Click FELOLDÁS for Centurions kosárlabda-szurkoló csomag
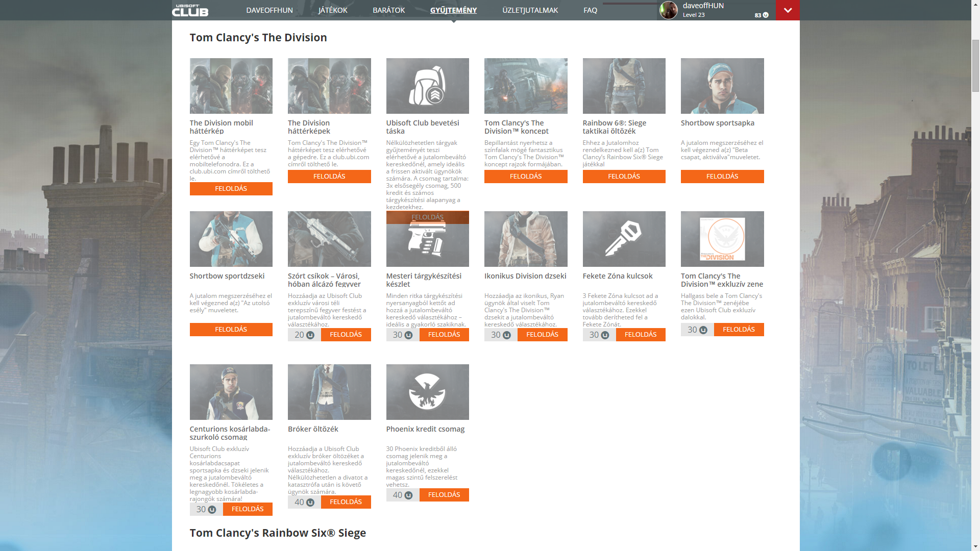The height and width of the screenshot is (551, 980). pyautogui.click(x=248, y=509)
